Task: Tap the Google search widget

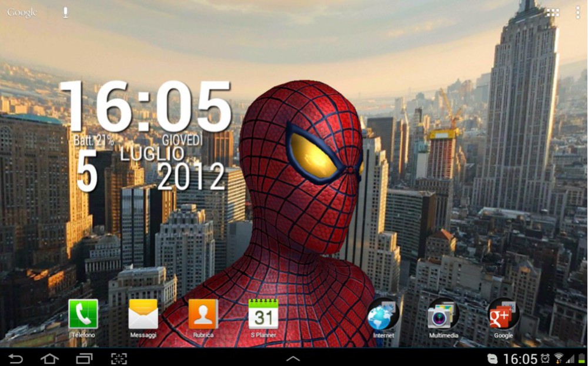Action: tap(22, 12)
